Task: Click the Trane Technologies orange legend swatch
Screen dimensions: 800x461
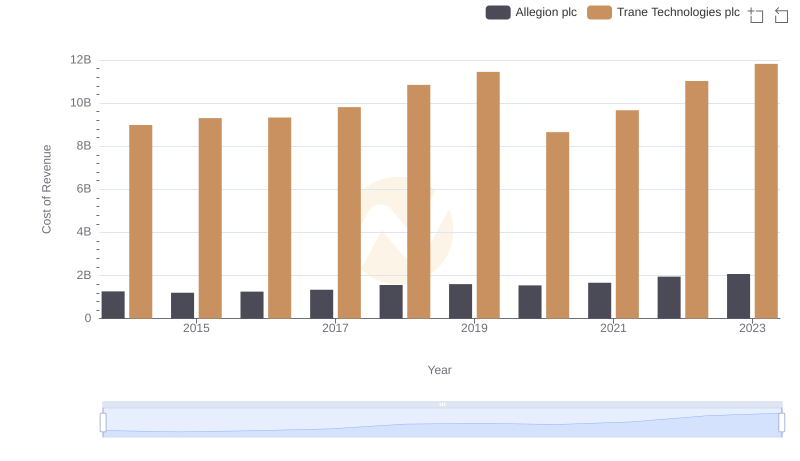Action: click(599, 12)
